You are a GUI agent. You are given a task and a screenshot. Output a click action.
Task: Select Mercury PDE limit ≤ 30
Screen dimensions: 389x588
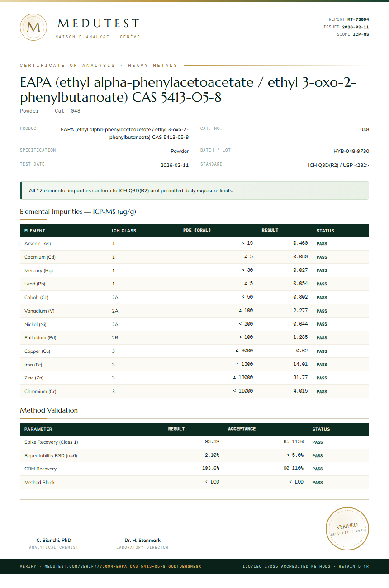coord(247,270)
